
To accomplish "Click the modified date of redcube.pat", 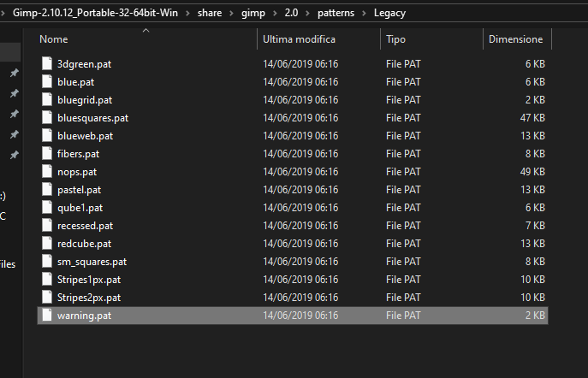I will tap(300, 244).
